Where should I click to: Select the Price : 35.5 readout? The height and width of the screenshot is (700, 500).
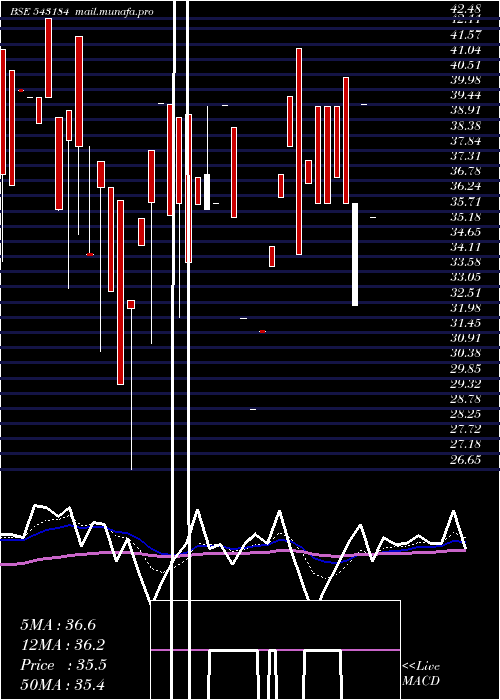point(63,665)
